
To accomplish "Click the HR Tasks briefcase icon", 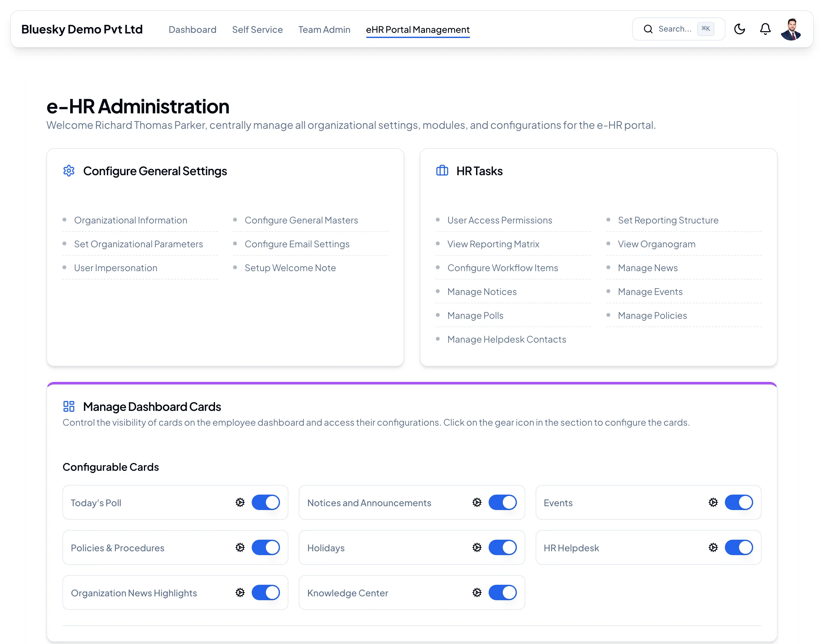I will (x=442, y=171).
